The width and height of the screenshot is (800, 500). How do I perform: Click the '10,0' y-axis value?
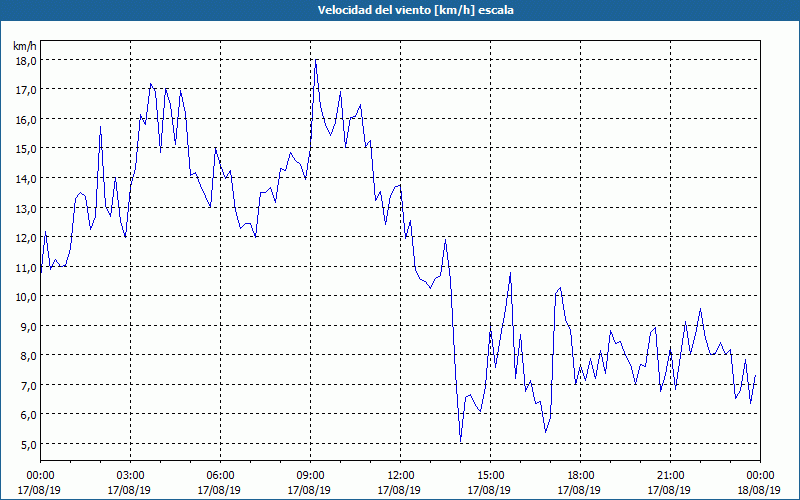(27, 297)
